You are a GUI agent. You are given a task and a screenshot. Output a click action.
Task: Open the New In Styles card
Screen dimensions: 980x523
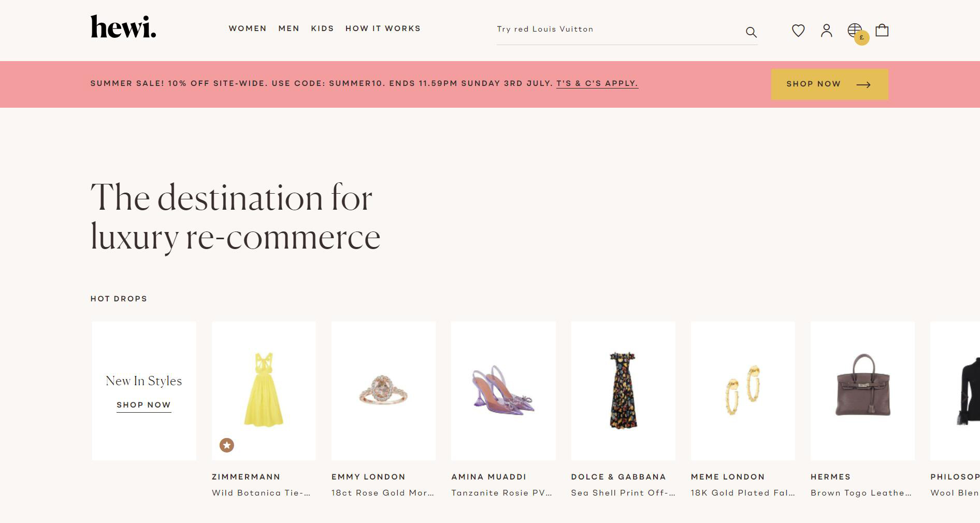144,390
